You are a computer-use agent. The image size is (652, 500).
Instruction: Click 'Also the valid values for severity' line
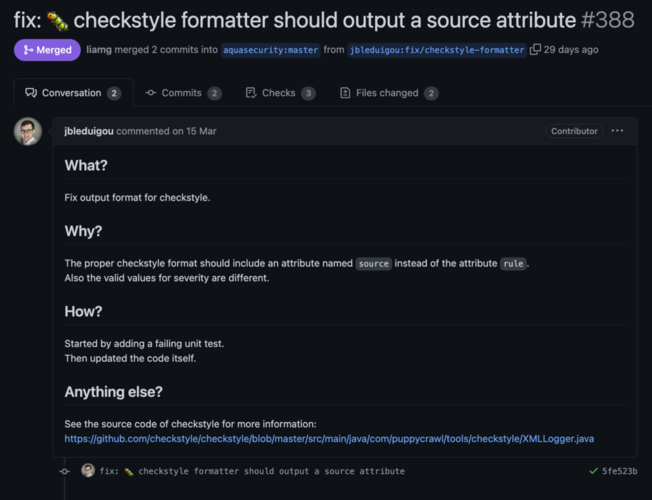pos(167,278)
